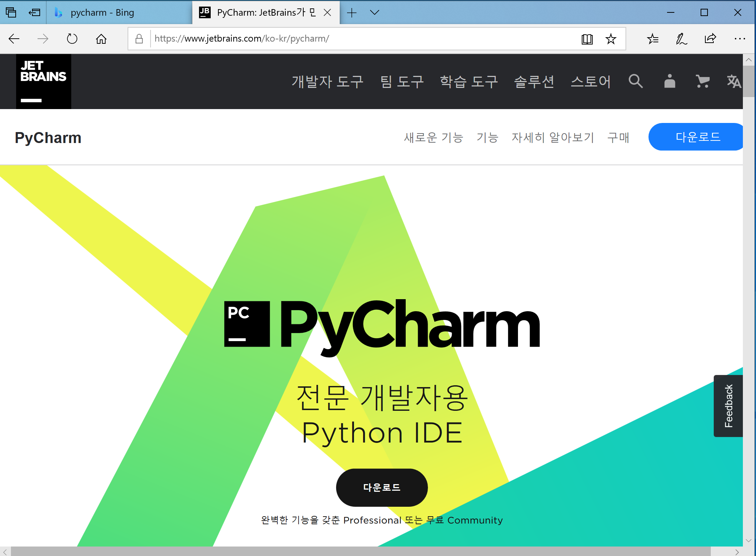Click the Add notes pen icon

tap(681, 39)
